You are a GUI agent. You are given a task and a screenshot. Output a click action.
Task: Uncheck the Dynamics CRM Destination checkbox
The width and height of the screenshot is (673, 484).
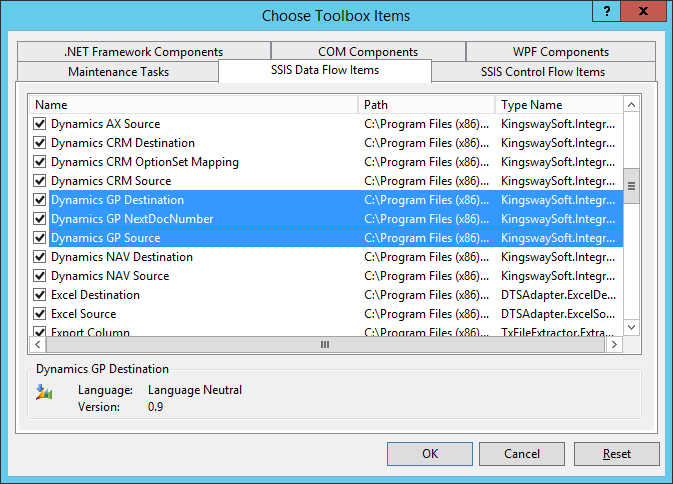click(x=39, y=143)
